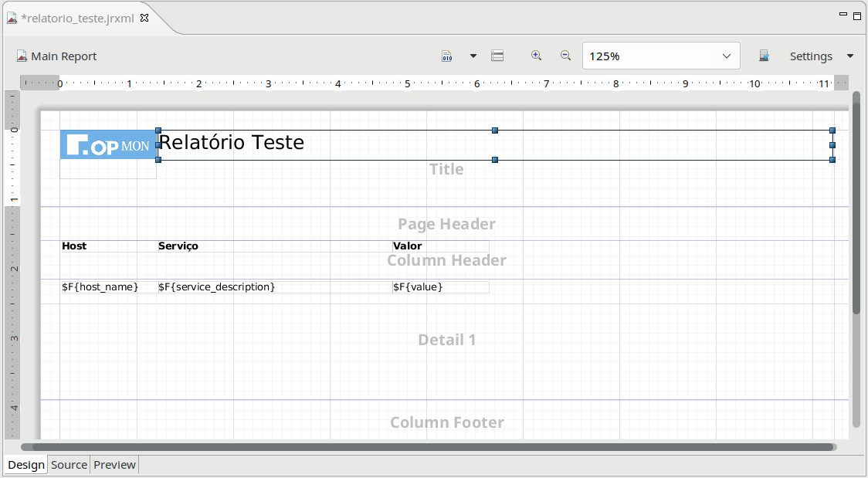This screenshot has width=868, height=478.
Task: Open the 125% zoom level combo box
Action: pos(660,56)
